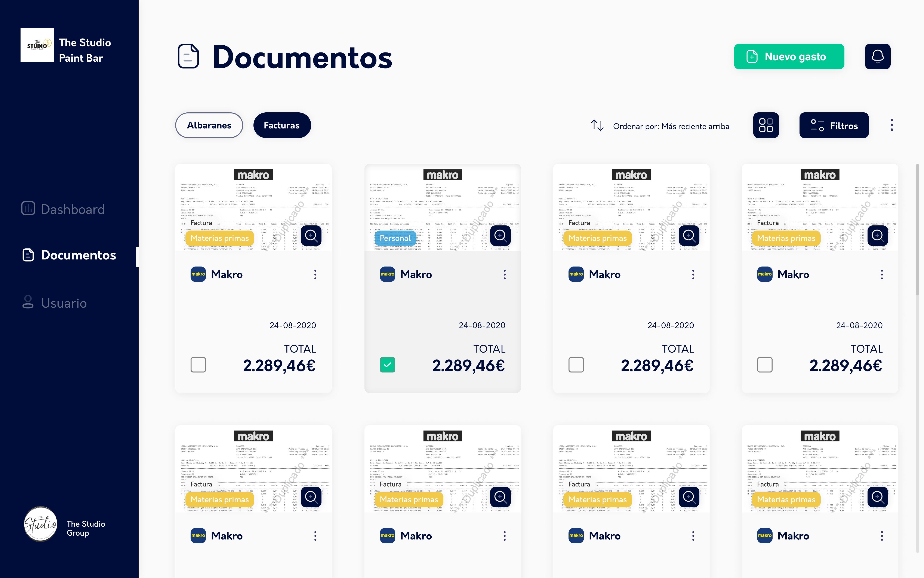Open the Ordenar por Más reciente arriba sorting
The image size is (924, 578).
[x=671, y=126]
